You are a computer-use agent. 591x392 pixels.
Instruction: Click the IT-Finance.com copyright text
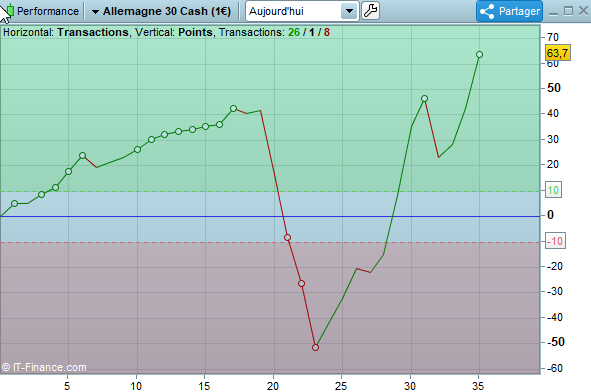click(44, 367)
